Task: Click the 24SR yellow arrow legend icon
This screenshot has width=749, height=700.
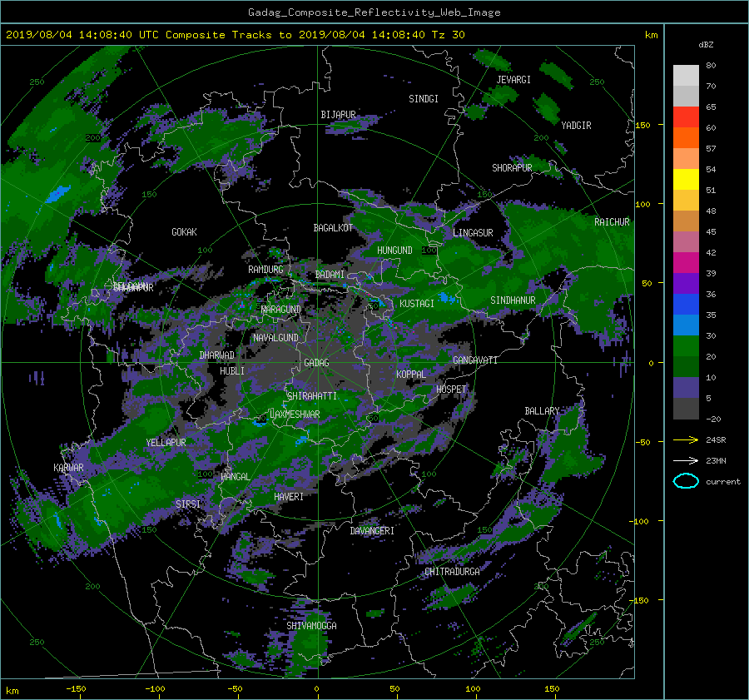Action: click(686, 440)
